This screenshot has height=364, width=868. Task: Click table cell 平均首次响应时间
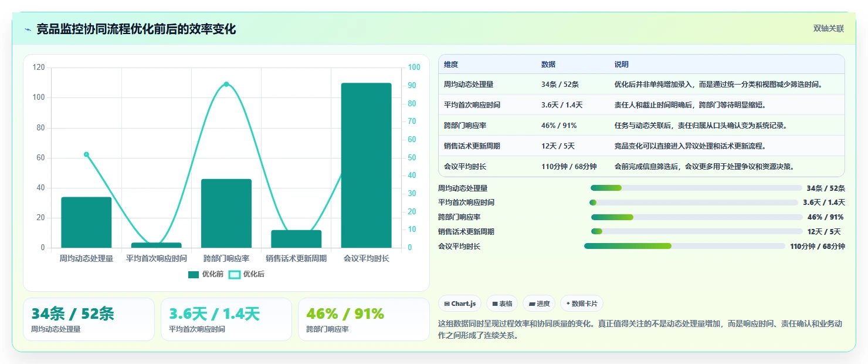(472, 105)
